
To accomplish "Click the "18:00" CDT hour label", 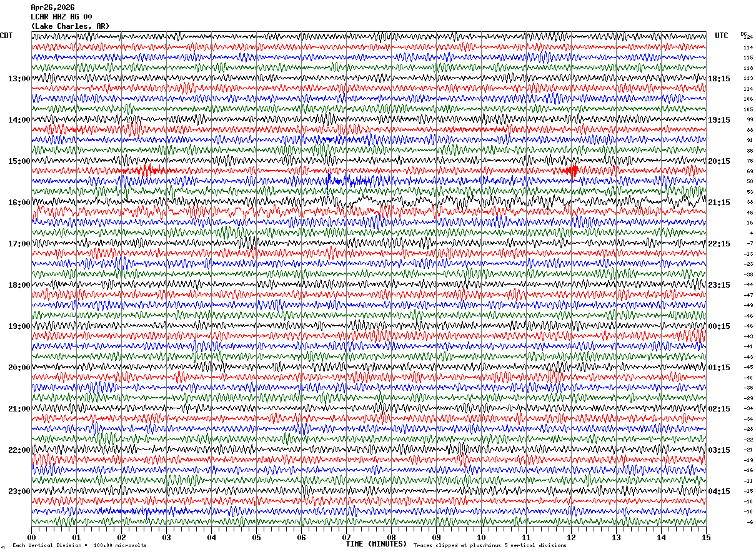I will coord(19,285).
